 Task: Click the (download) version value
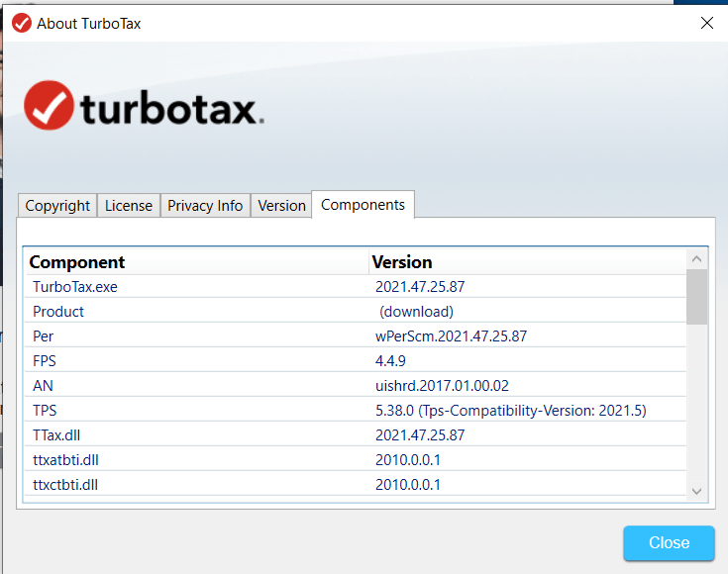coord(416,312)
